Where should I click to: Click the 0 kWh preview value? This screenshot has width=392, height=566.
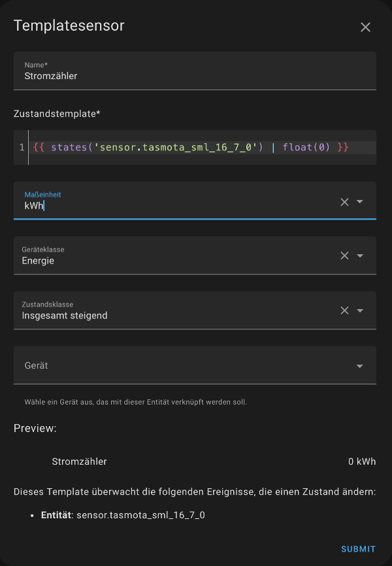click(363, 461)
